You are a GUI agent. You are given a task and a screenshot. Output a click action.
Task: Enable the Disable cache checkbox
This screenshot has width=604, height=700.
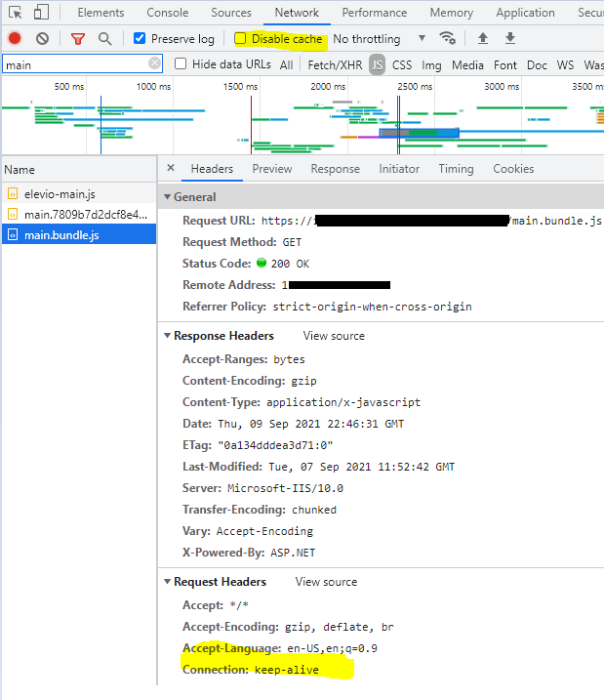click(x=240, y=38)
